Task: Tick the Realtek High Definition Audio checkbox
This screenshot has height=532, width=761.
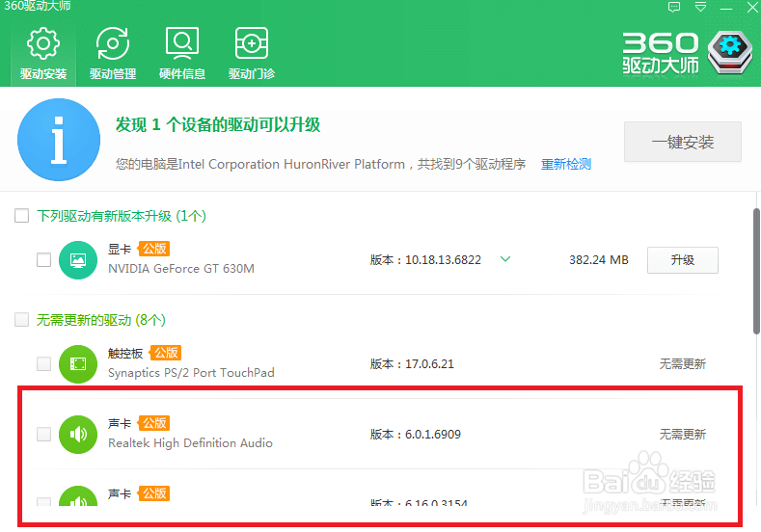Action: coord(44,434)
